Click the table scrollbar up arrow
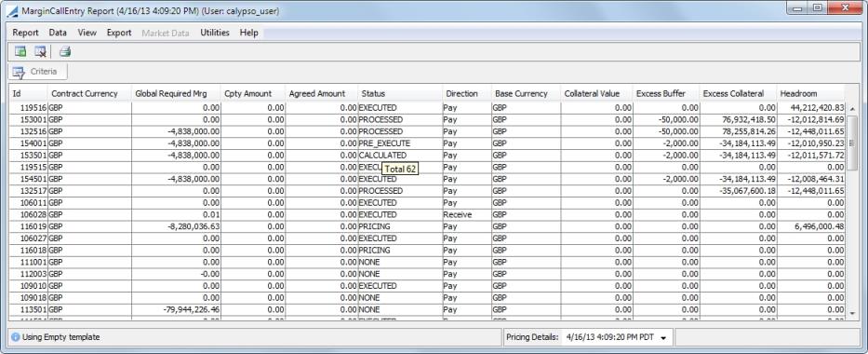Screen dimensions: 868x354 851,108
